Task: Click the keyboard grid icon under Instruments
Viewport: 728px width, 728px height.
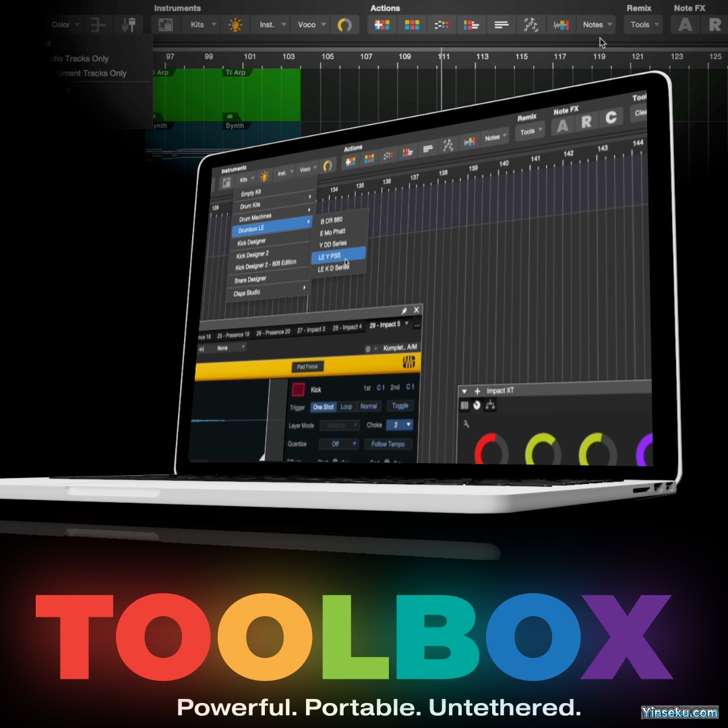Action: pos(165,25)
